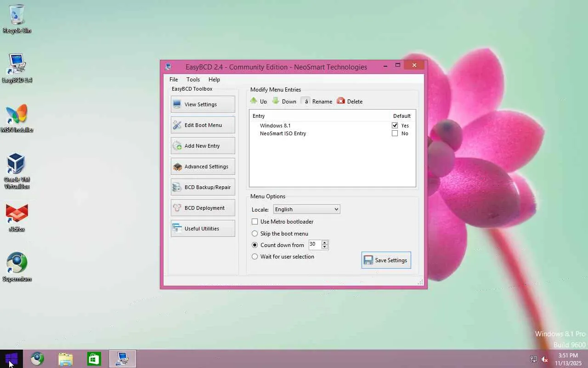Move entry Up with the green arrow
588x368 pixels.
pyautogui.click(x=258, y=101)
